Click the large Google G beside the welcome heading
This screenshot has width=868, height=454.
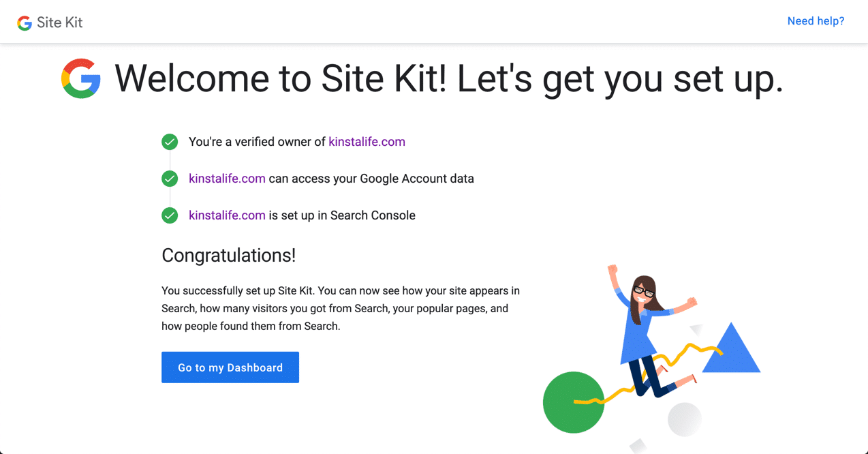(80, 78)
